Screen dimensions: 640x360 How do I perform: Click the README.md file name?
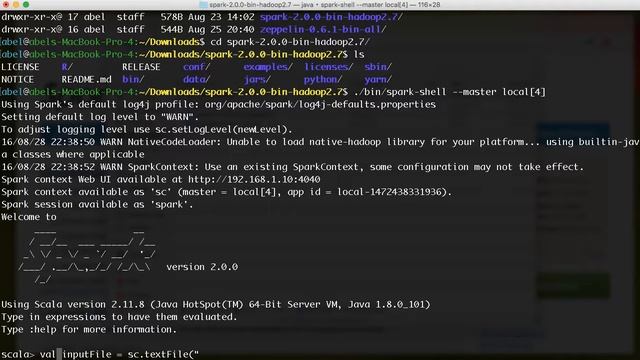pos(87,80)
